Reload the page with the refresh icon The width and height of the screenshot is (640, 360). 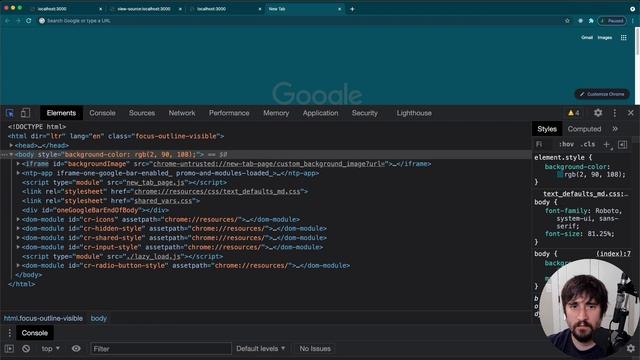29,20
